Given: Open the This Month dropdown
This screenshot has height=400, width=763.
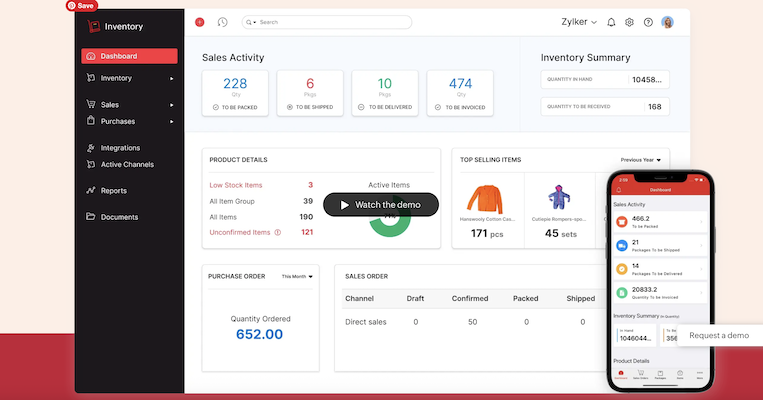Looking at the screenshot, I should pos(297,276).
